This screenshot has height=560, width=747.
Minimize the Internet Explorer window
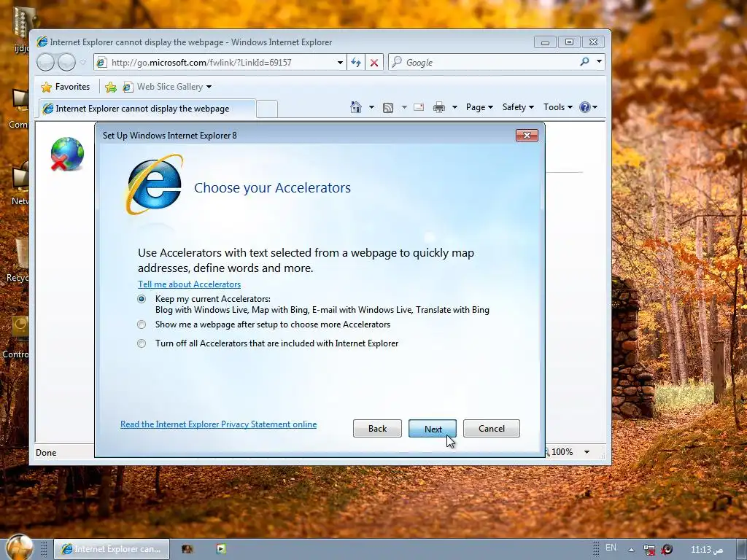[x=545, y=42]
